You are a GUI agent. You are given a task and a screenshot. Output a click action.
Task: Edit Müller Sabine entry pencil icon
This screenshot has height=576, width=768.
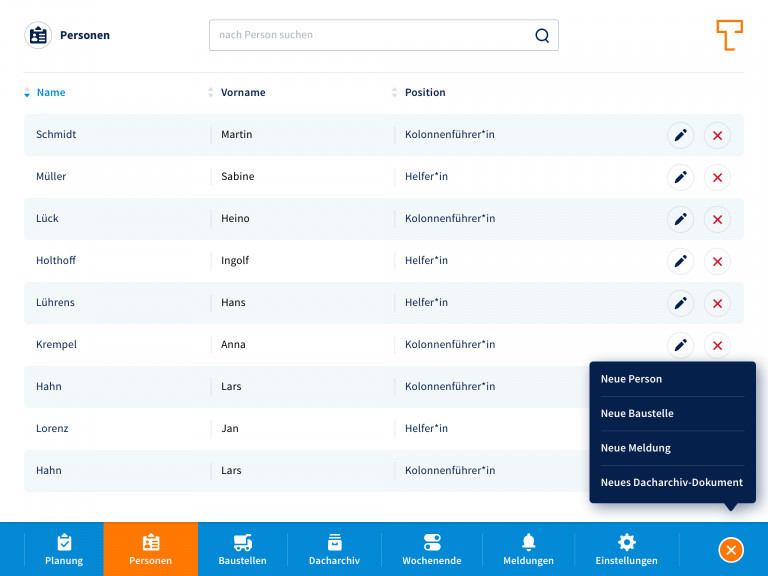(x=680, y=177)
